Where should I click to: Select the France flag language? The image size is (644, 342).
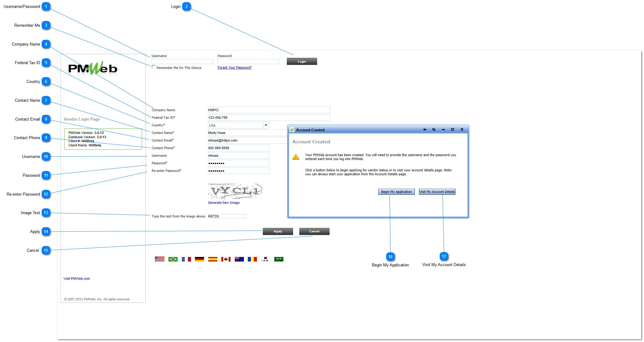pyautogui.click(x=186, y=259)
